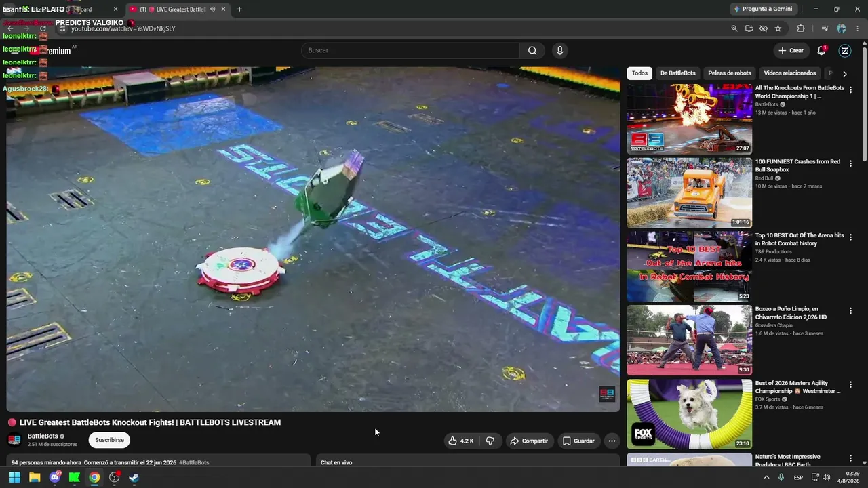
Task: Open the Crear dropdown button
Action: point(791,50)
